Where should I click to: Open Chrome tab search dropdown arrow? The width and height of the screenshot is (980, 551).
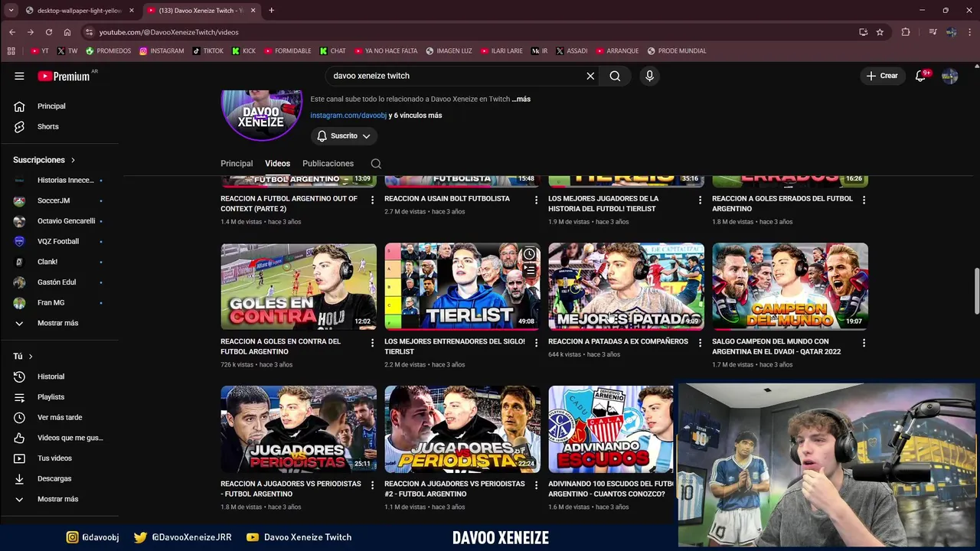click(11, 11)
